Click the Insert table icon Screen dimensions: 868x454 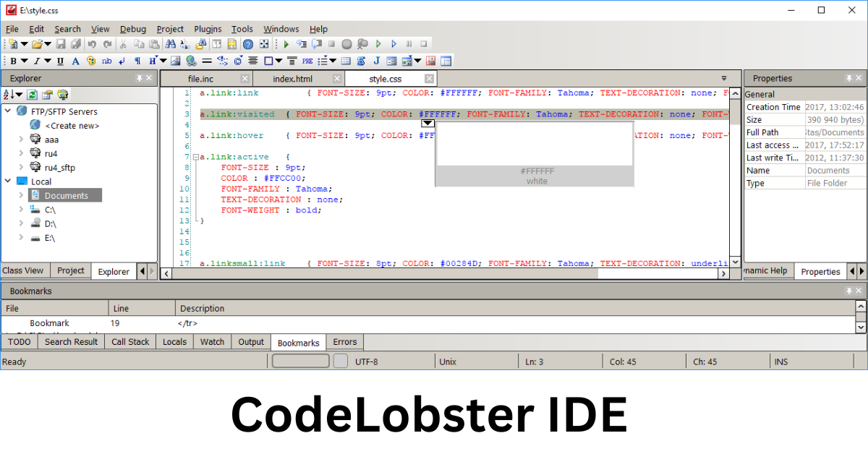346,61
